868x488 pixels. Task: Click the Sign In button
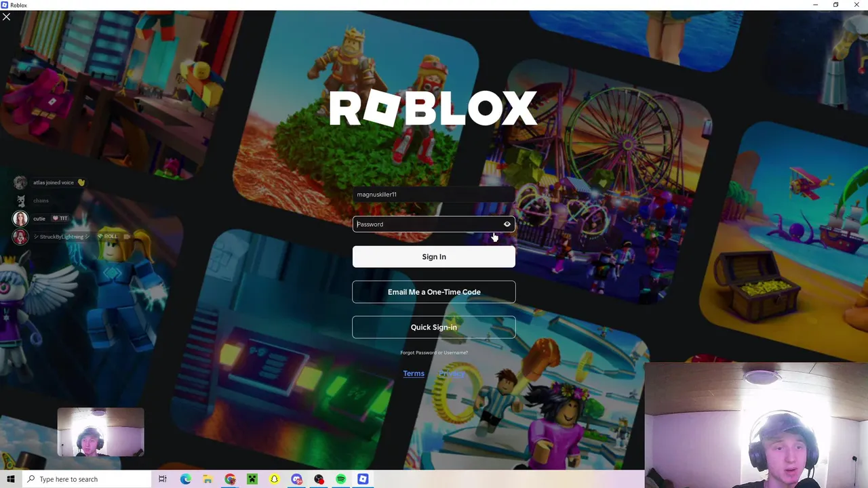(x=434, y=257)
